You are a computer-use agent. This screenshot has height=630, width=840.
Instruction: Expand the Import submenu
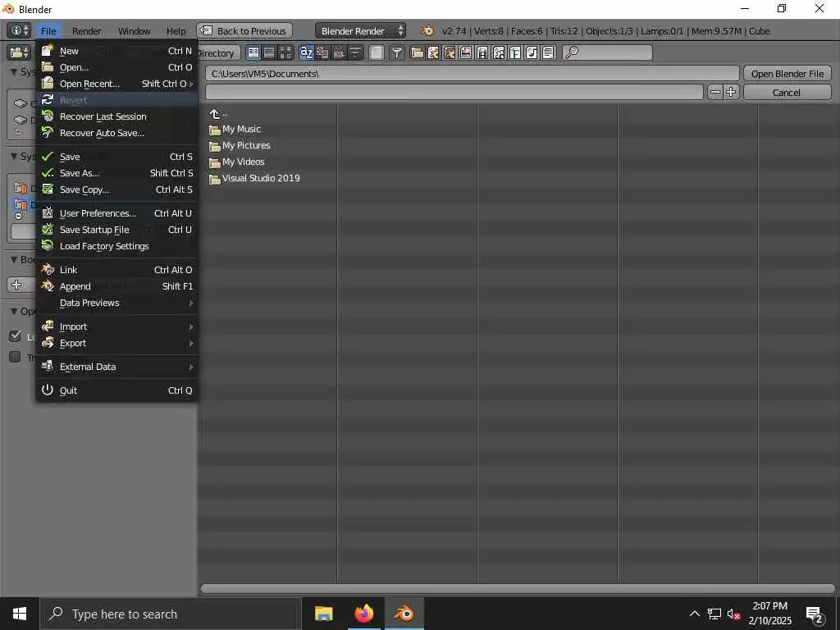(118, 326)
